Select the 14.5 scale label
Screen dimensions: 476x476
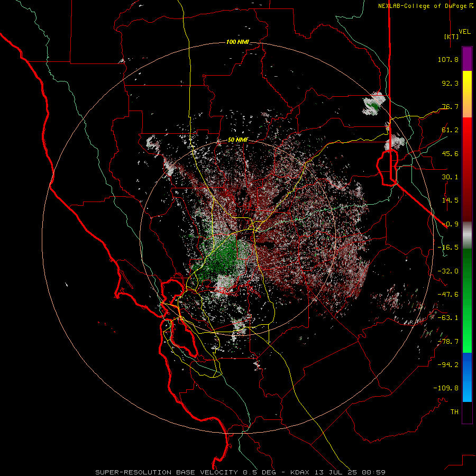pyautogui.click(x=450, y=200)
